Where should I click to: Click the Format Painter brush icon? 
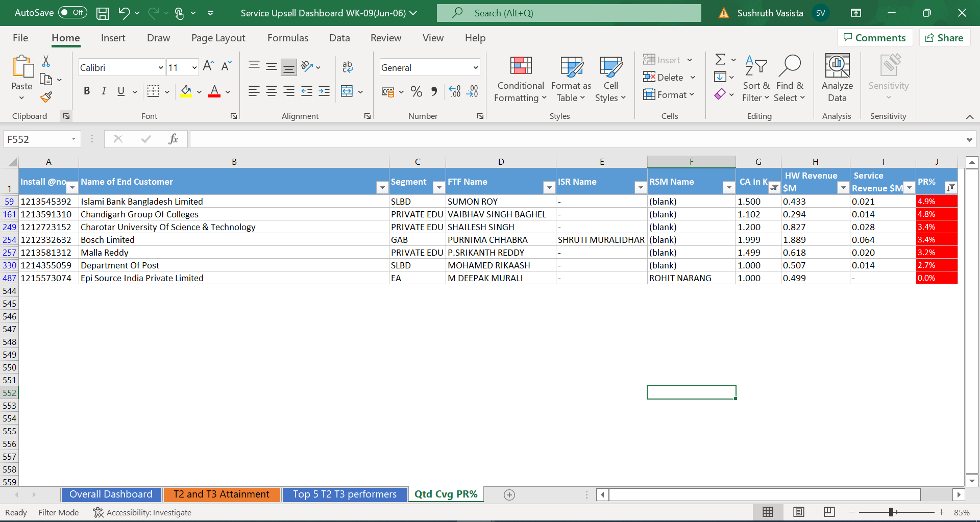pyautogui.click(x=46, y=96)
